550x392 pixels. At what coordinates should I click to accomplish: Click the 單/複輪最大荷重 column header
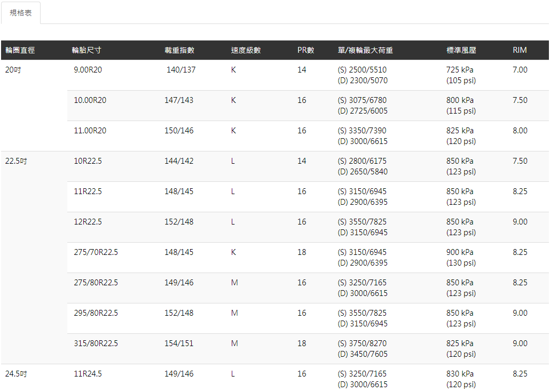pos(366,50)
